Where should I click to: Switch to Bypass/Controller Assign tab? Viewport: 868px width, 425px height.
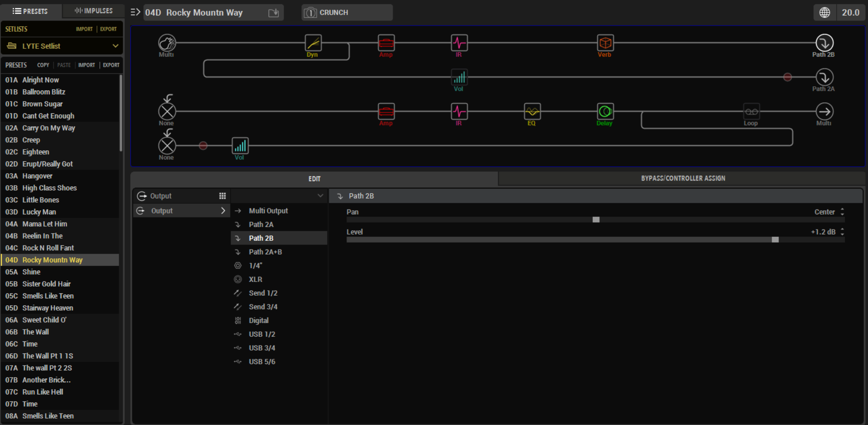pos(683,178)
